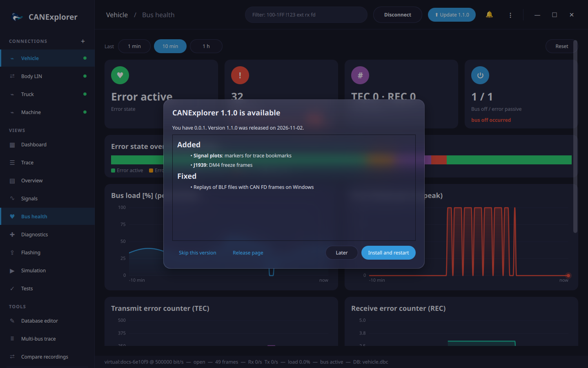The height and width of the screenshot is (368, 588).
Task: Click the Error active legend swatch
Action: [113, 171]
